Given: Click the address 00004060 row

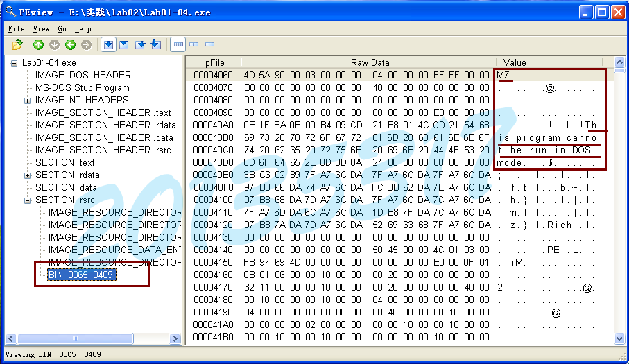Looking at the screenshot, I should tap(399, 75).
